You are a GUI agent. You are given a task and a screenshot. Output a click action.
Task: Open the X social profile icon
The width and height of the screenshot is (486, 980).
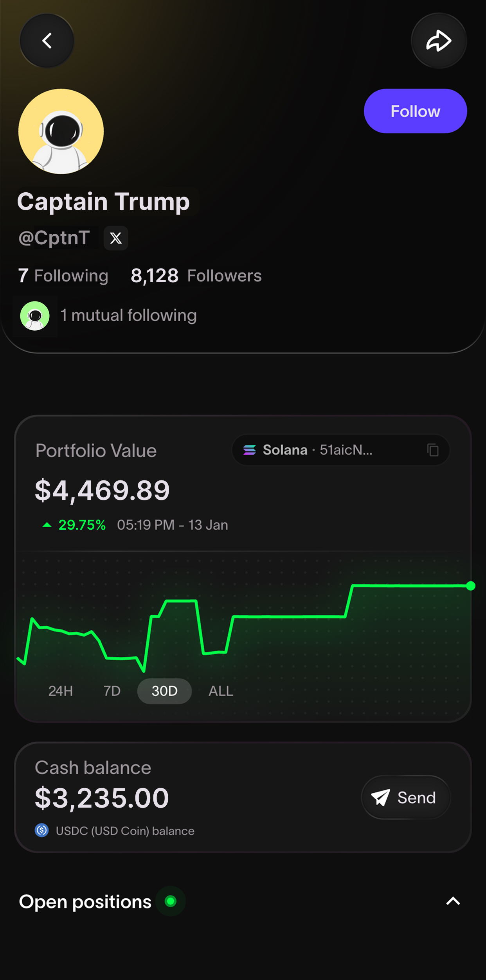115,238
